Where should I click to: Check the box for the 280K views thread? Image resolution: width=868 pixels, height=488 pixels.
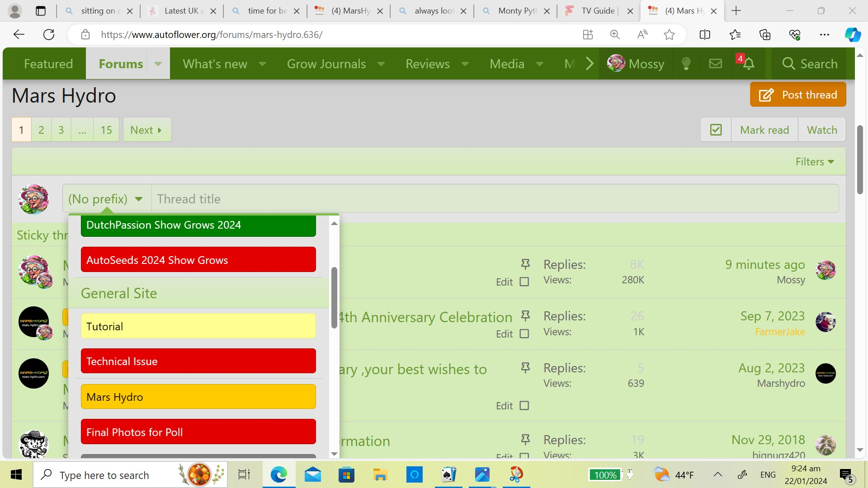524,282
